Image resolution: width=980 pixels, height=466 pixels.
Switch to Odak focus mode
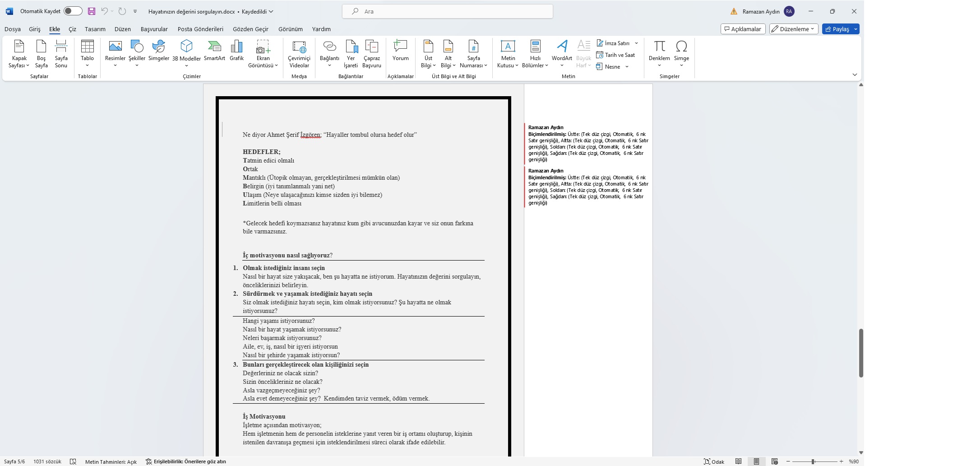click(714, 461)
